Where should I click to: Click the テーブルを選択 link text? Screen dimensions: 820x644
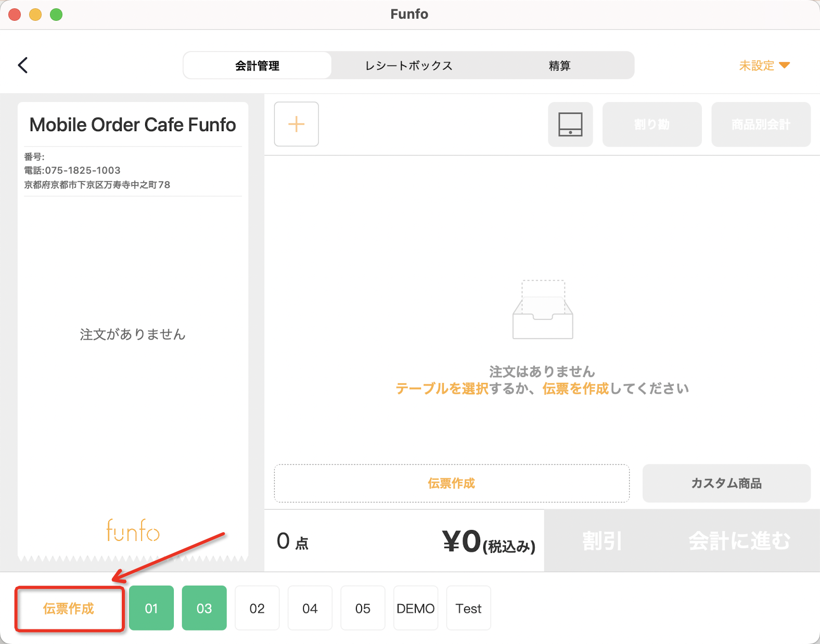coord(442,389)
